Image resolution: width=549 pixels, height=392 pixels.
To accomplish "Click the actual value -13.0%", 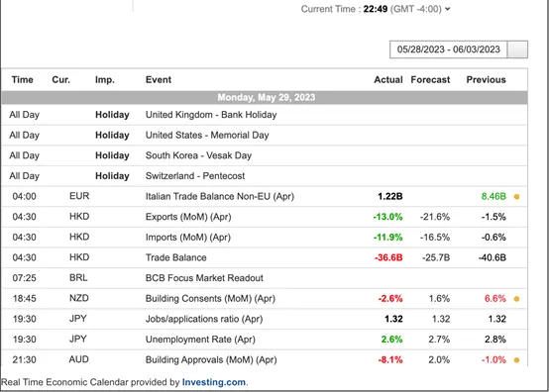I will 387,217.
